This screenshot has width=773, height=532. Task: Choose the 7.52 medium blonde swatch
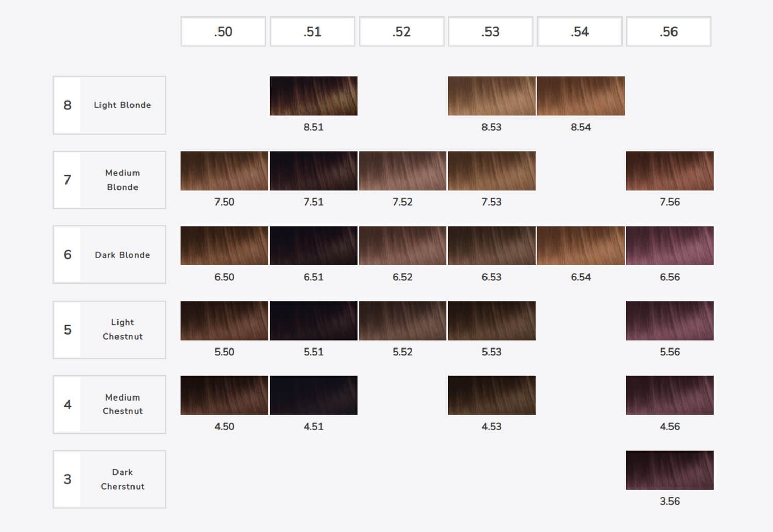[x=402, y=171]
